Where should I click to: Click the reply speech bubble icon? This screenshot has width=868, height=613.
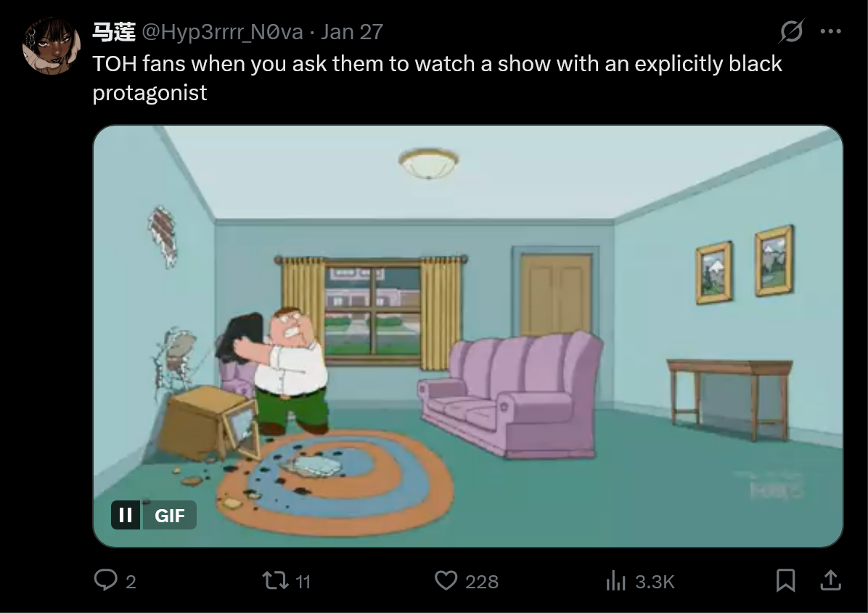tap(105, 580)
